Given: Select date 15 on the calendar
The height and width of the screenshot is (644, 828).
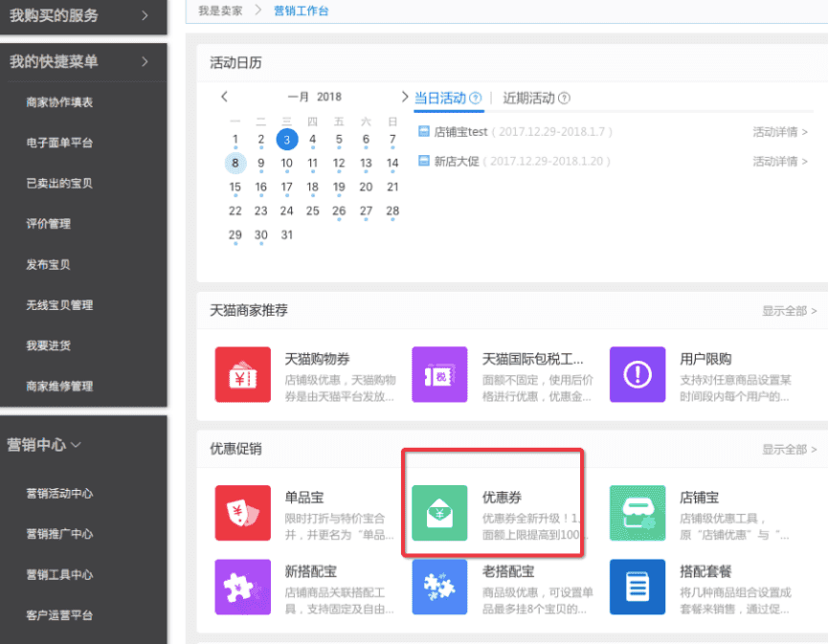Looking at the screenshot, I should [235, 187].
